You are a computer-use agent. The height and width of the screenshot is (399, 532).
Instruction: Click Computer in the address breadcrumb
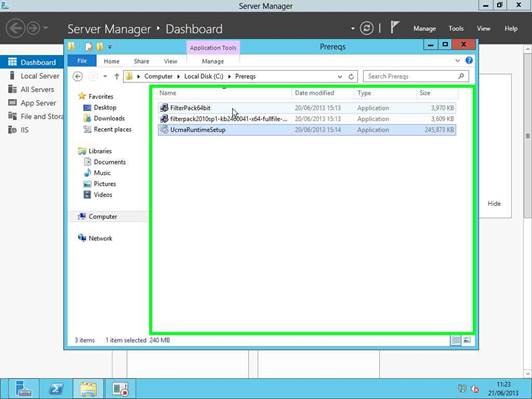tap(158, 76)
